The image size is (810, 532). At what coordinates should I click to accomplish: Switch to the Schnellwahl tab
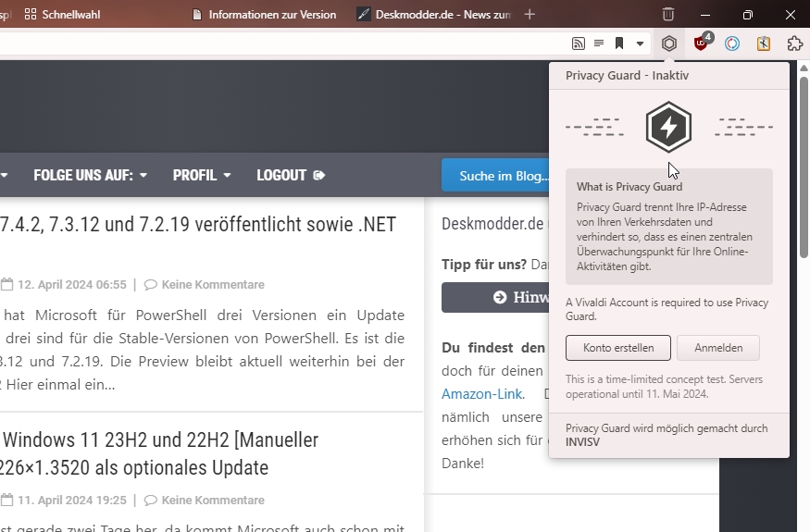point(63,15)
